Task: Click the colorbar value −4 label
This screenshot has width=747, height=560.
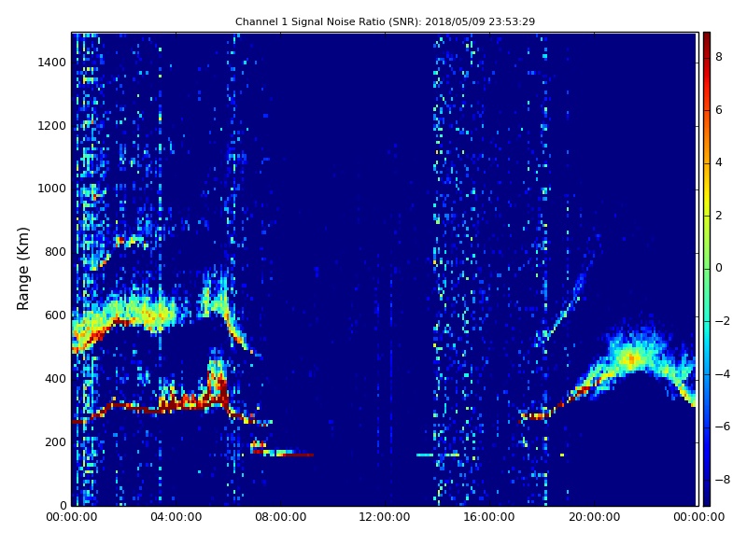Action: point(723,374)
